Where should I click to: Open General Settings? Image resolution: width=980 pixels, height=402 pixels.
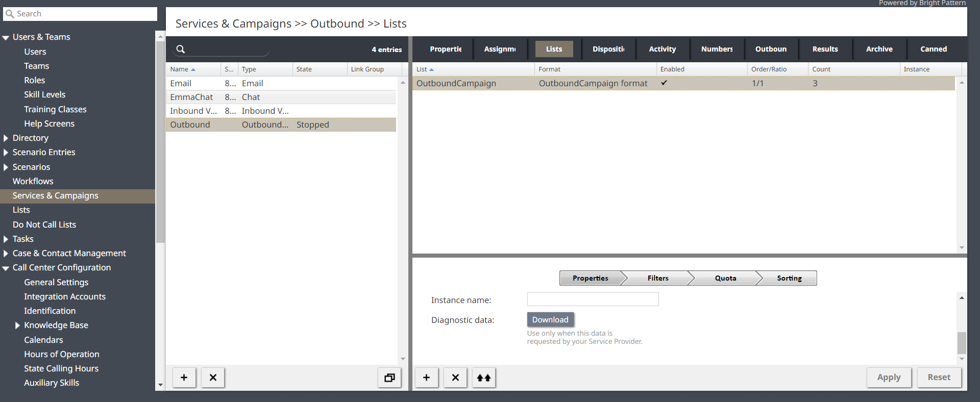56,283
